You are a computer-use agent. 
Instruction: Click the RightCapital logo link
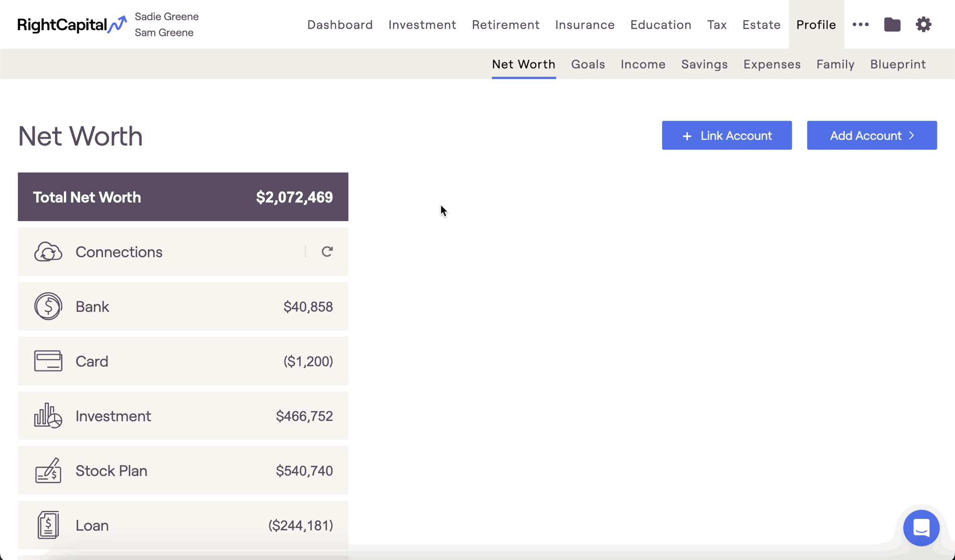(x=72, y=24)
